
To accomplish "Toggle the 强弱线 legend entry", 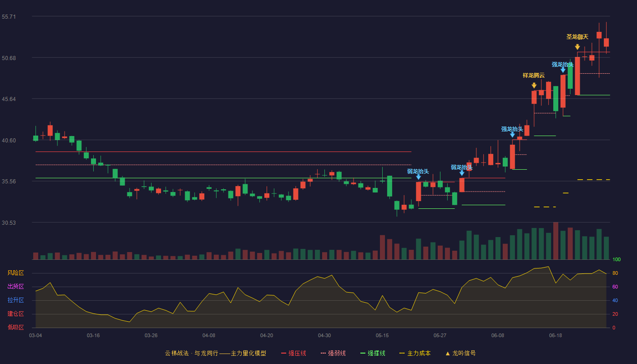I will point(333,353).
